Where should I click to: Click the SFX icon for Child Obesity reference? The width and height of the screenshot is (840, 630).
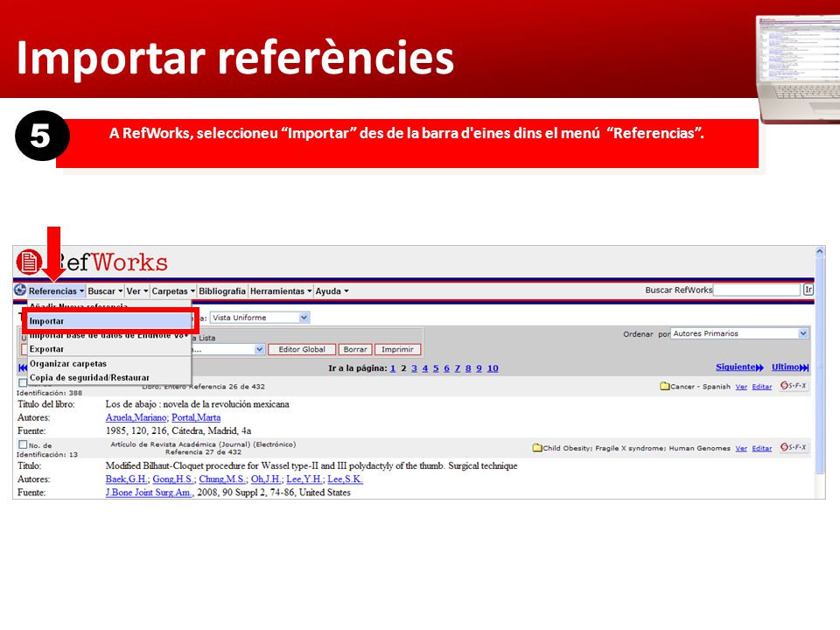point(794,447)
